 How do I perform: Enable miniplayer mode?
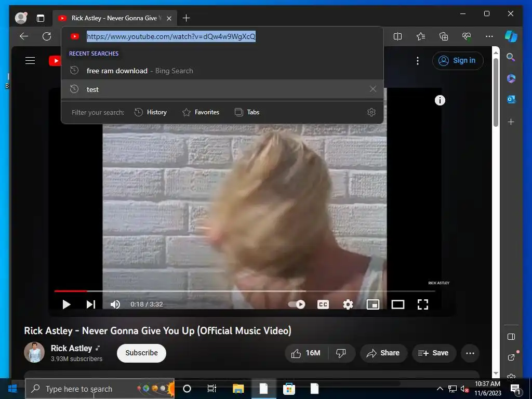373,304
